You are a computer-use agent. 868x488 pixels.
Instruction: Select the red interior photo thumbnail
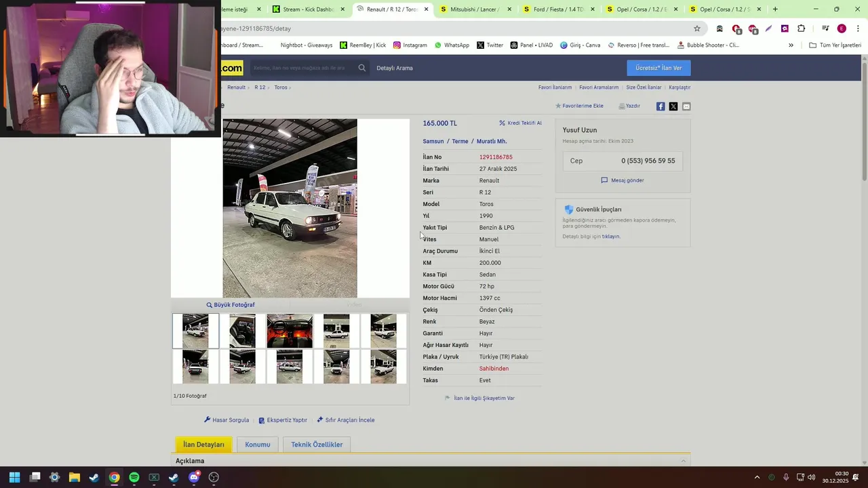pyautogui.click(x=290, y=331)
